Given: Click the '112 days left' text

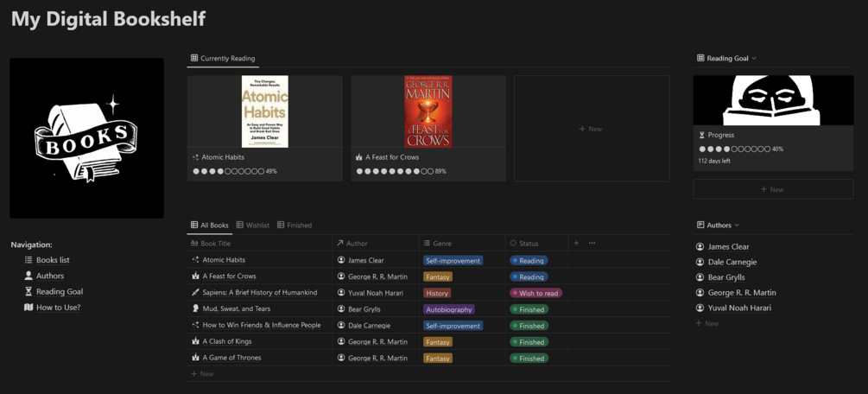Looking at the screenshot, I should coord(714,162).
